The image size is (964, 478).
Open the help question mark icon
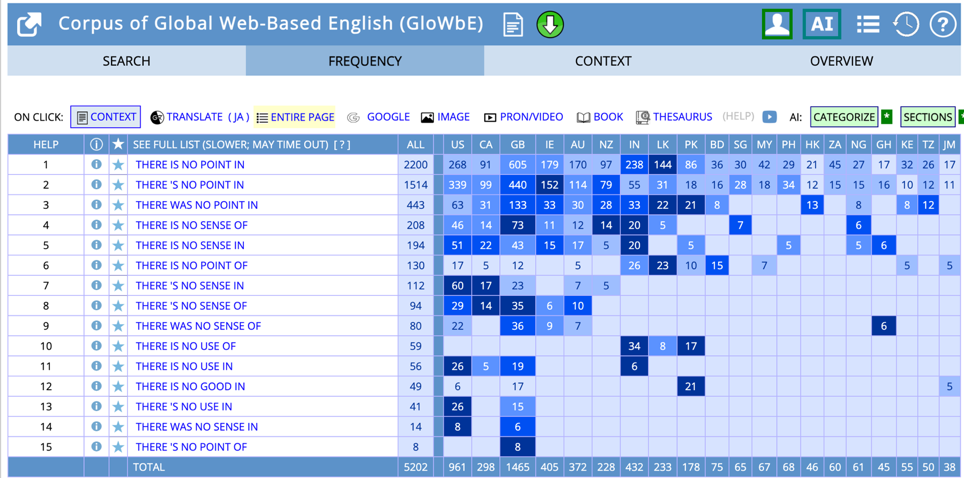941,25
